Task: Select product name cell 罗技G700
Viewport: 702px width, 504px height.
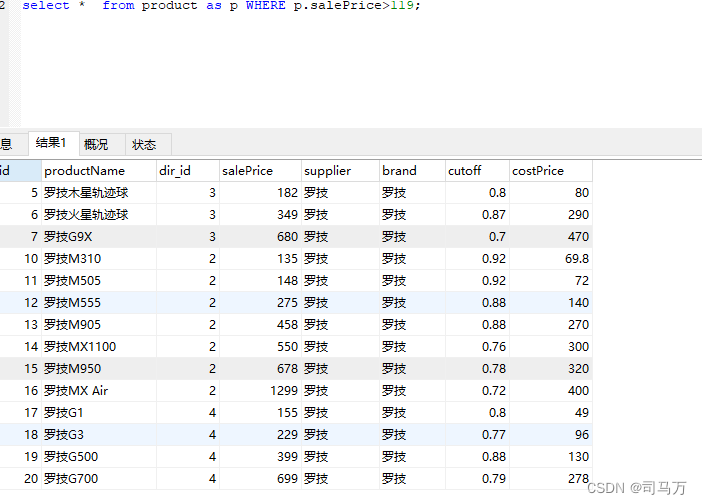Action: point(99,478)
